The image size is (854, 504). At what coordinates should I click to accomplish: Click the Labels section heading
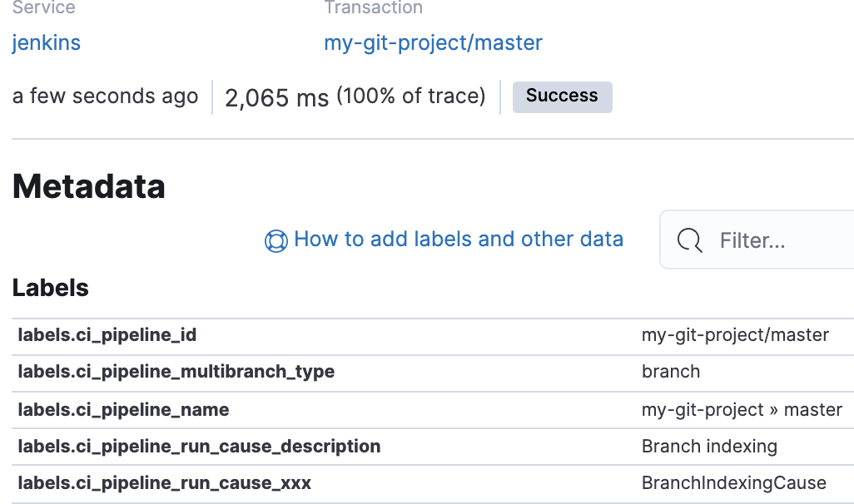(51, 289)
